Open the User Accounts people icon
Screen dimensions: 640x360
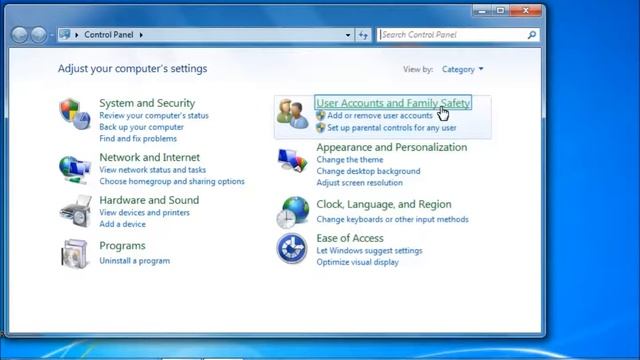[292, 114]
